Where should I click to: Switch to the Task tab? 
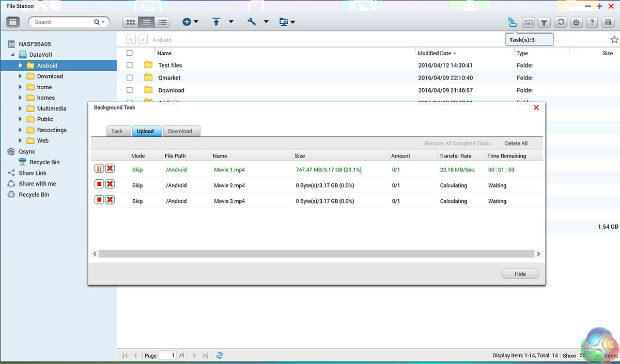[x=117, y=131]
